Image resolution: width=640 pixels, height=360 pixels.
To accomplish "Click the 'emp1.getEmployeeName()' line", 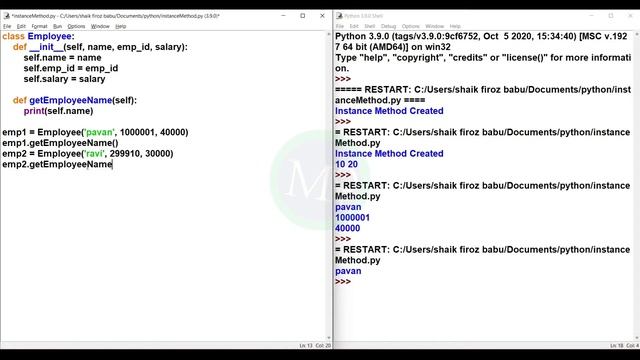I will pos(60,143).
